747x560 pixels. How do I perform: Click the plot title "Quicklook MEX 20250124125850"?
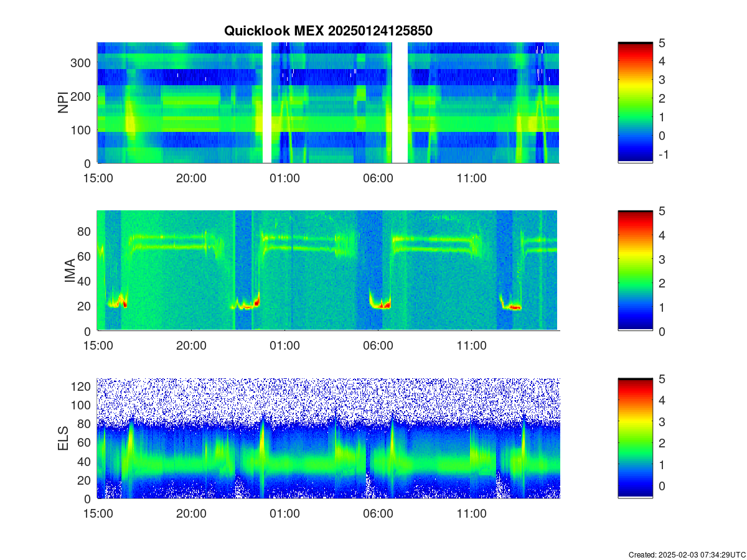[x=328, y=30]
